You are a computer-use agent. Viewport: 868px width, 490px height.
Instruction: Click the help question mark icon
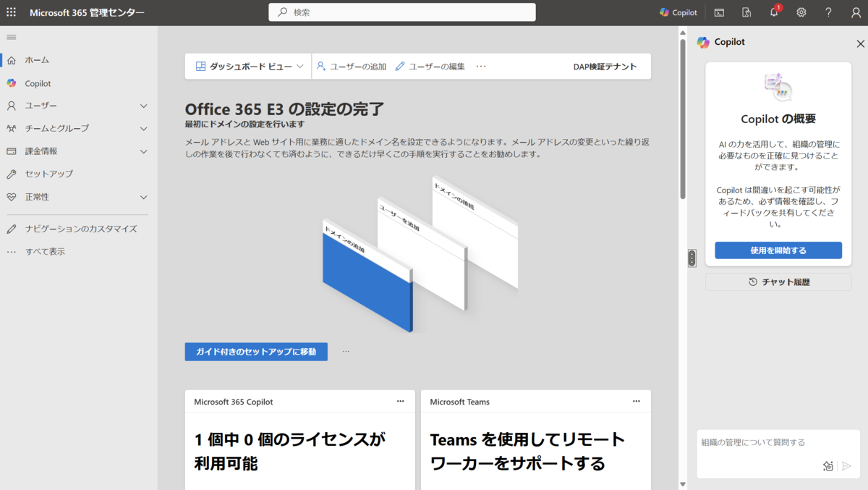click(829, 12)
